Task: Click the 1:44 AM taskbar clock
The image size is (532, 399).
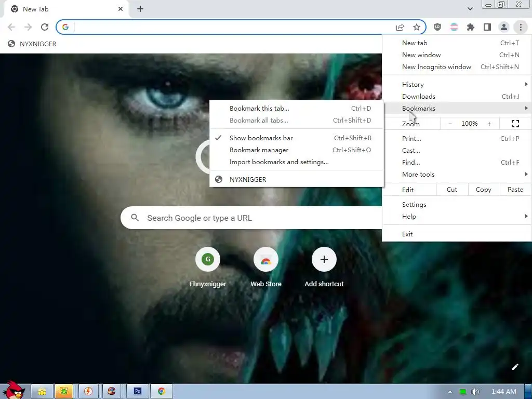Action: [504, 392]
